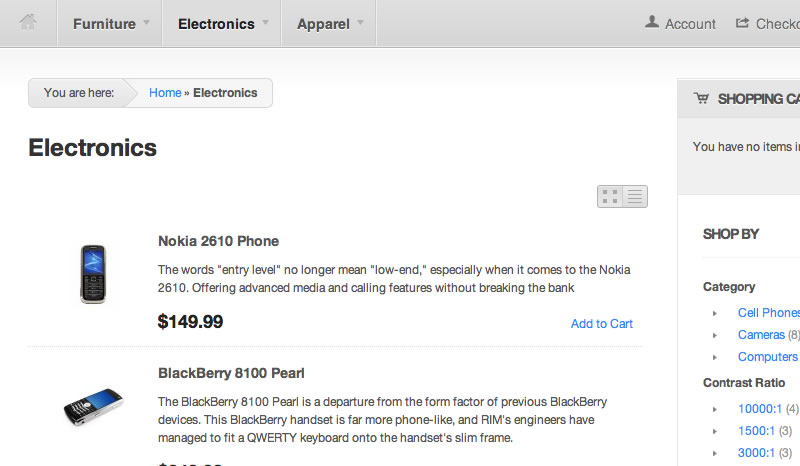Go to the home icon in navigation
The image size is (800, 466).
(28, 22)
